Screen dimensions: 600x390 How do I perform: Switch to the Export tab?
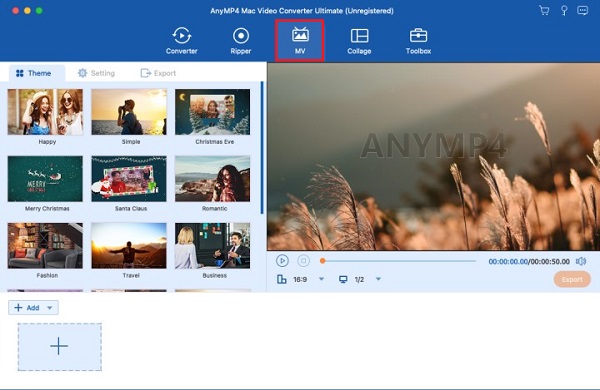158,73
